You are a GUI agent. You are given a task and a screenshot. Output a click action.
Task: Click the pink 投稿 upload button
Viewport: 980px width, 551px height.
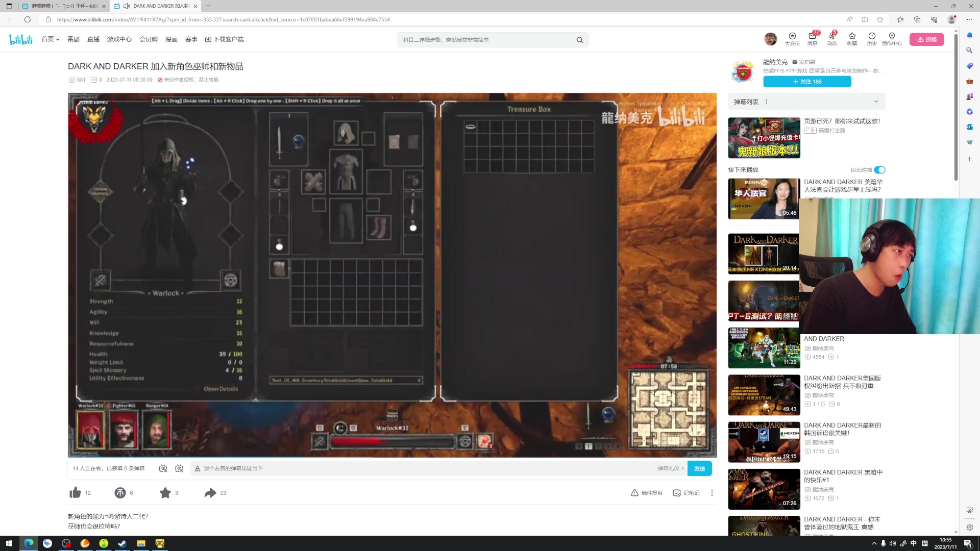click(926, 39)
